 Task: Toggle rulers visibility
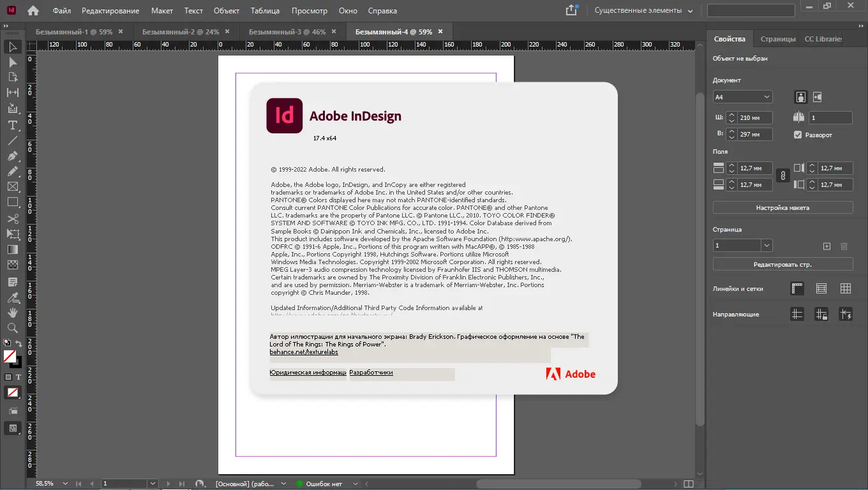797,288
